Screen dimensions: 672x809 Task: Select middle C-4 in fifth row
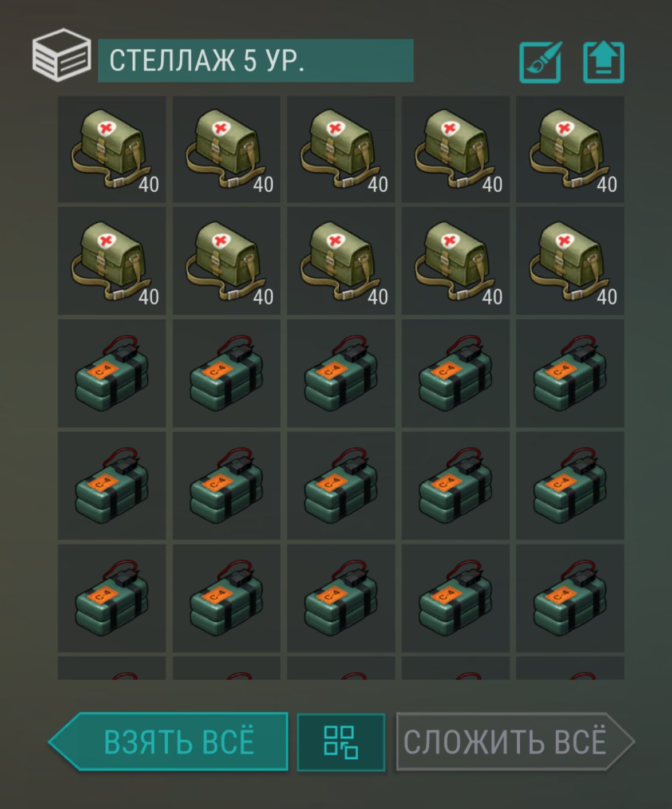tap(341, 598)
